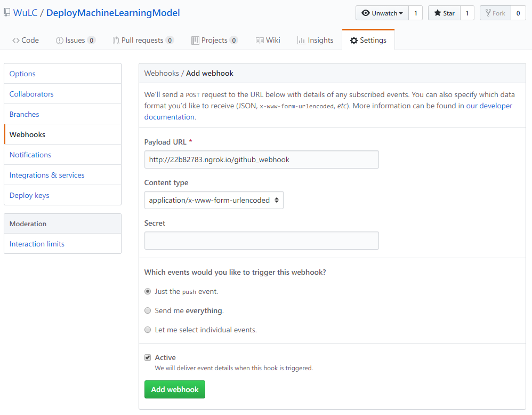Open the Pull requests tab
Viewport: 532px width, 415px height.
pyautogui.click(x=143, y=40)
